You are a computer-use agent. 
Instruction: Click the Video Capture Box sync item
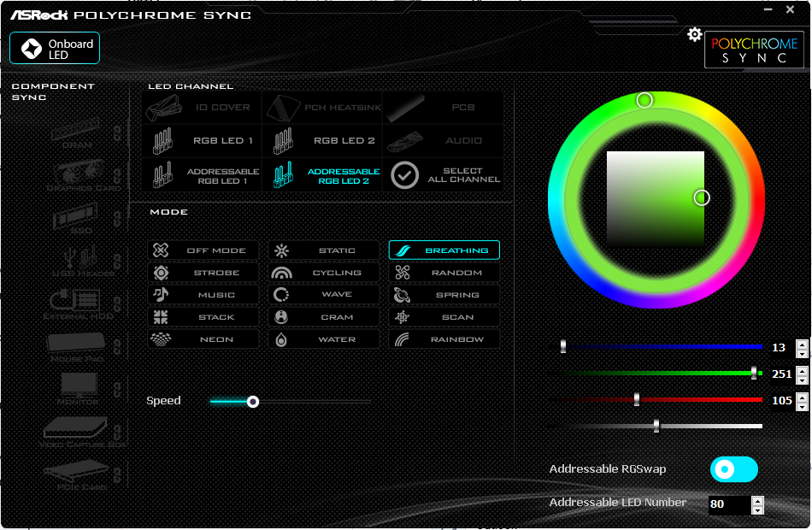82,433
